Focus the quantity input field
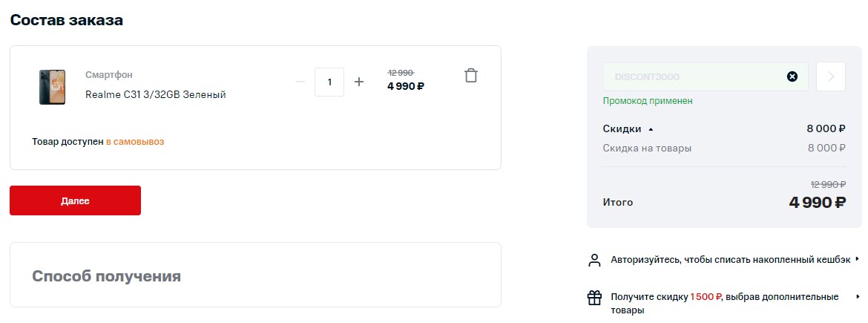The image size is (868, 323). click(329, 82)
